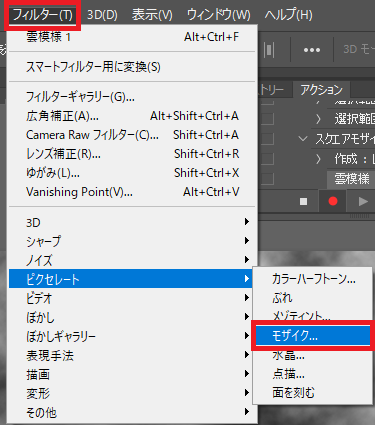
Task: Toggle dialog box for 雲模様 step
Action: point(267,179)
